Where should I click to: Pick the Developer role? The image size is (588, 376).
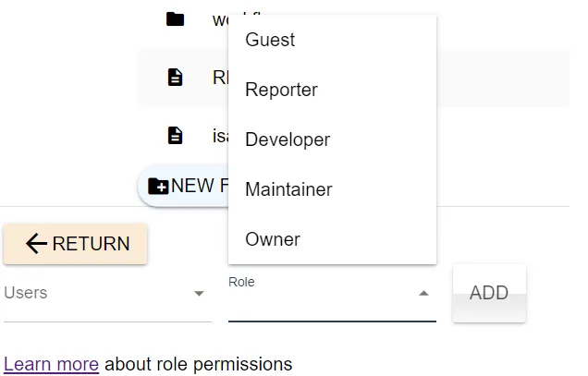[x=287, y=139]
